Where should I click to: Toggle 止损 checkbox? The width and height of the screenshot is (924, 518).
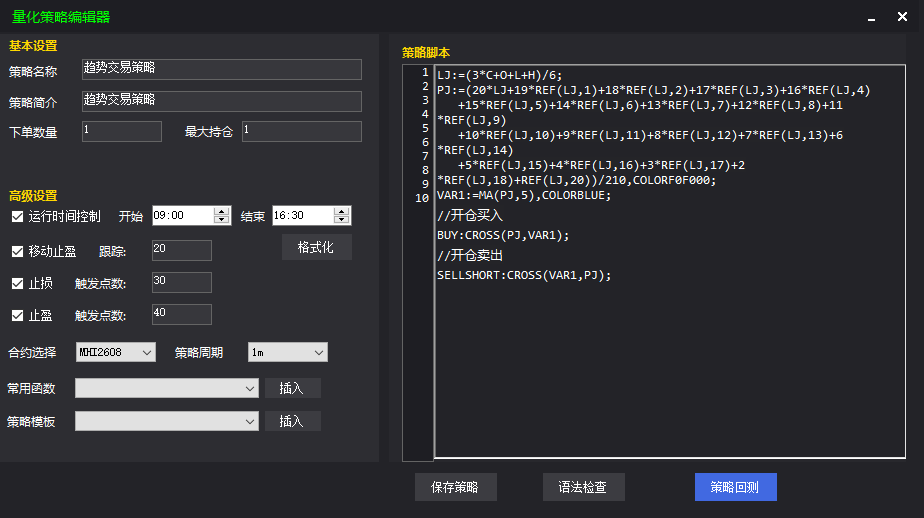pyautogui.click(x=18, y=283)
